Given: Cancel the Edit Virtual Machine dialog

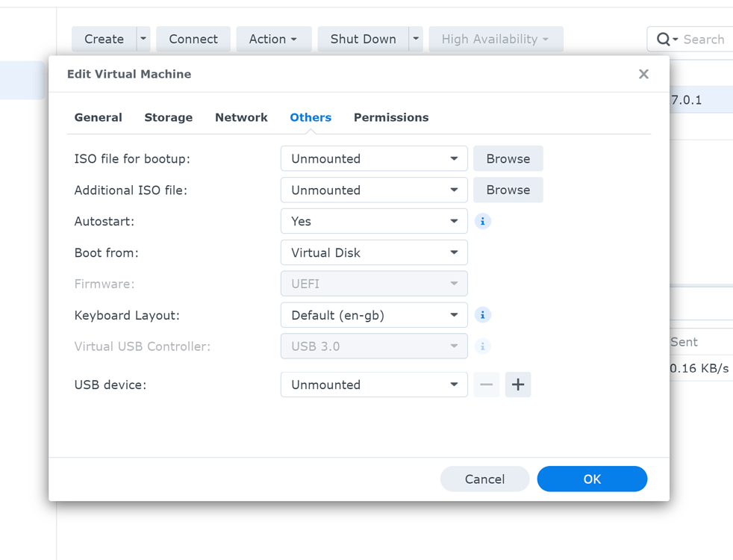Looking at the screenshot, I should (x=484, y=479).
